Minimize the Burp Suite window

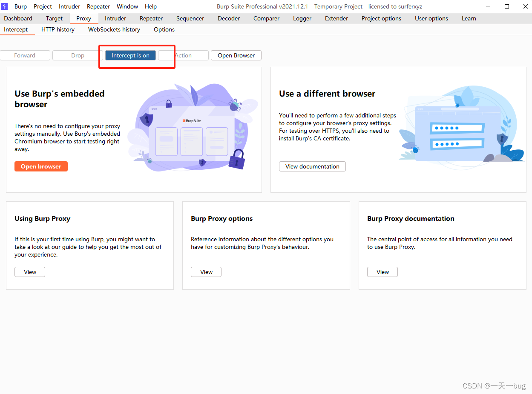point(487,6)
